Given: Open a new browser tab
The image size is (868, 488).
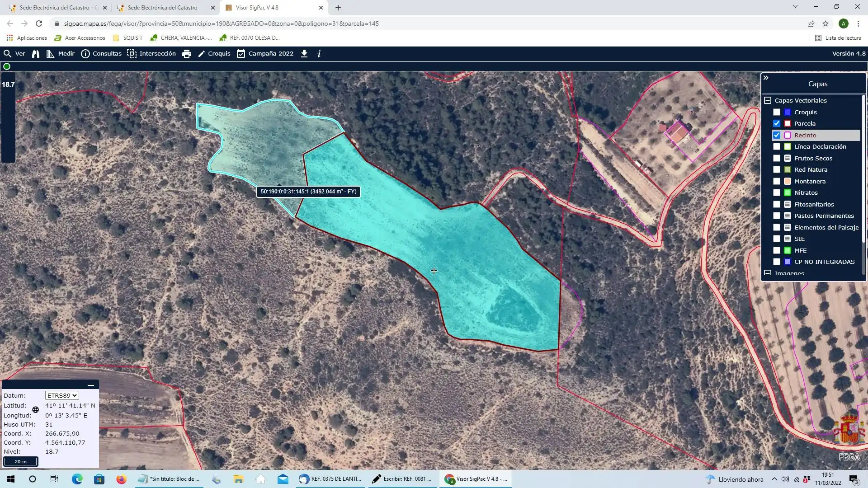Looking at the screenshot, I should tap(338, 8).
